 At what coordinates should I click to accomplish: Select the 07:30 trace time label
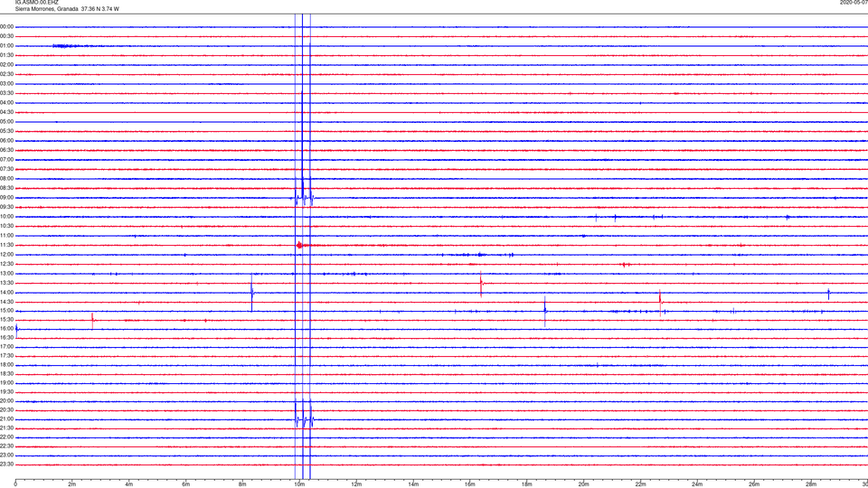pos(6,169)
